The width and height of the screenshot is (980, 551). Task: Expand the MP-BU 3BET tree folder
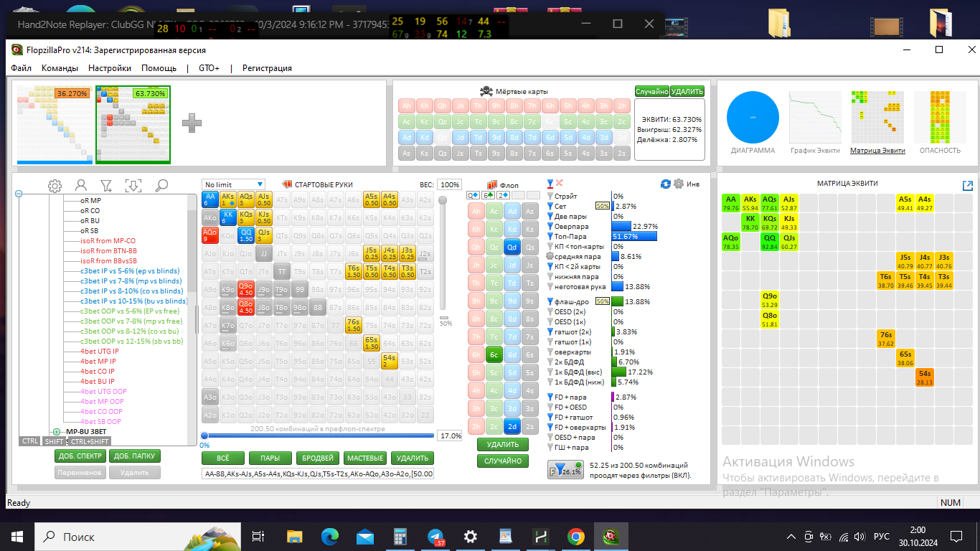(x=57, y=432)
